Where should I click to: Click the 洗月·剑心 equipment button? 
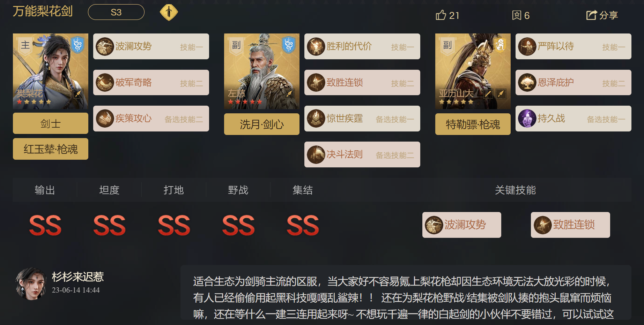[262, 124]
